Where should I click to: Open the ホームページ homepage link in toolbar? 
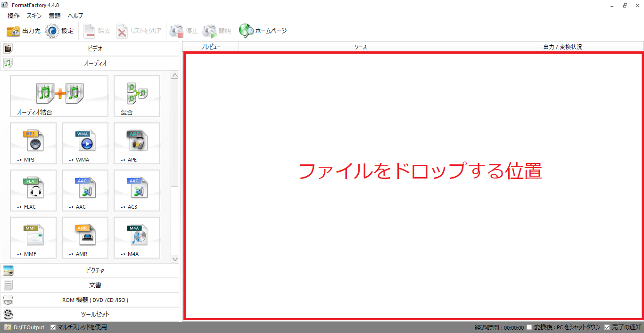tap(263, 31)
